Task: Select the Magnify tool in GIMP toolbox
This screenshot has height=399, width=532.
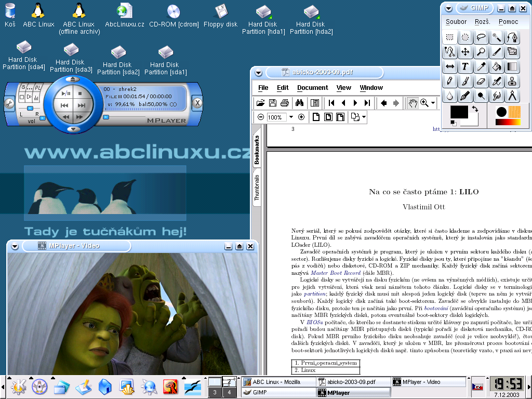Action: [481, 51]
